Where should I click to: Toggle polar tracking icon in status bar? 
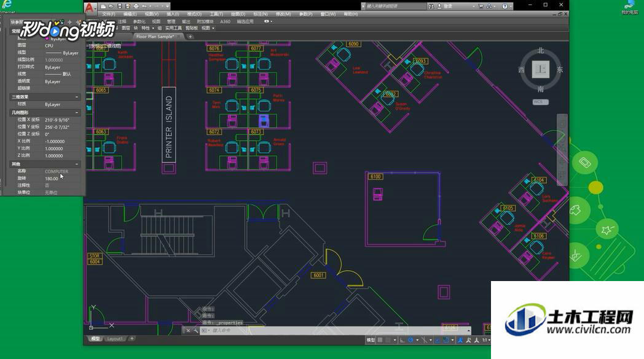click(x=410, y=340)
